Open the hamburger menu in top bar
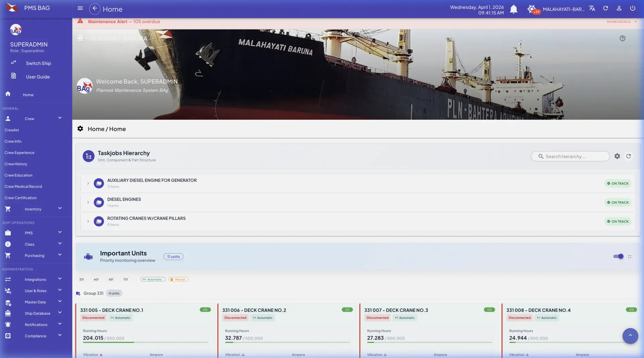 click(x=80, y=8)
